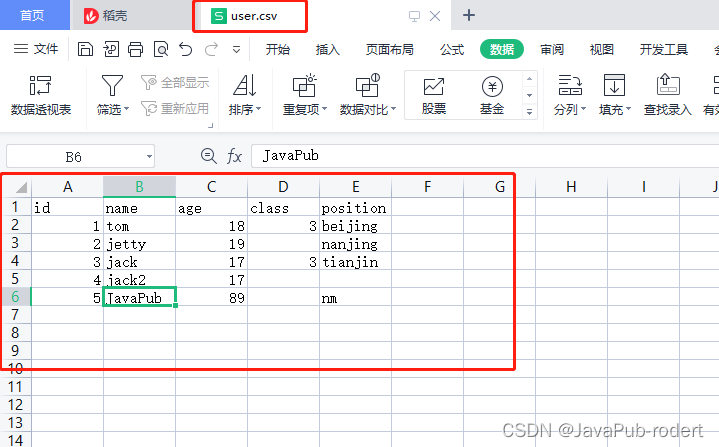Click the new tab plus button

point(469,15)
